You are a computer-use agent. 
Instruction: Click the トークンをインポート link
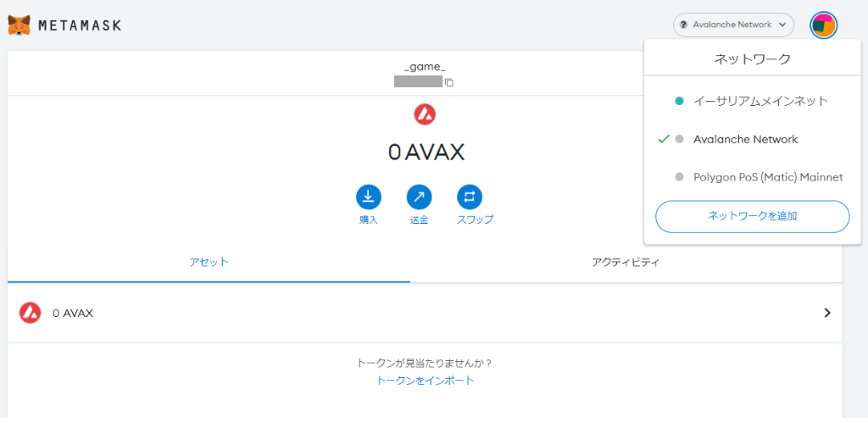(x=426, y=381)
